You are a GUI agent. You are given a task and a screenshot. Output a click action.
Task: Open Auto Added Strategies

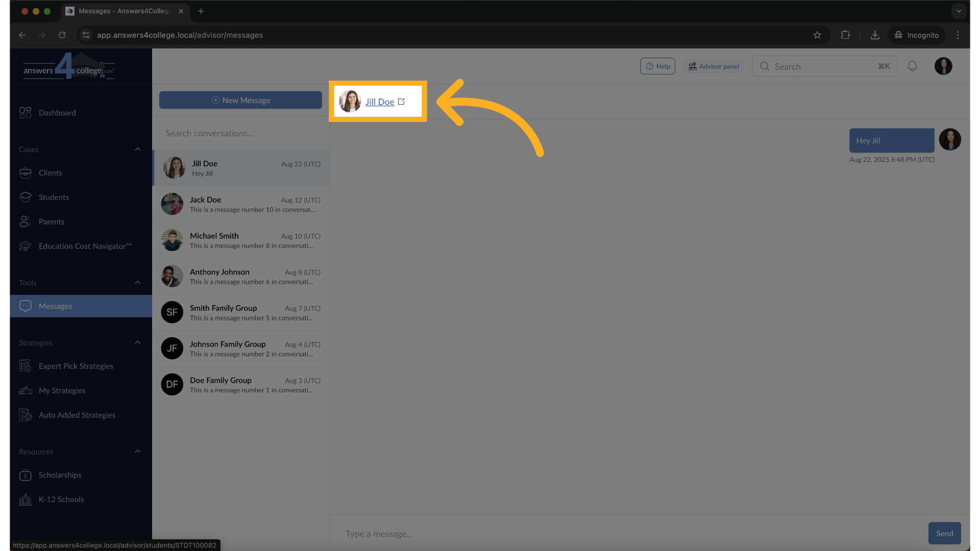coord(77,415)
